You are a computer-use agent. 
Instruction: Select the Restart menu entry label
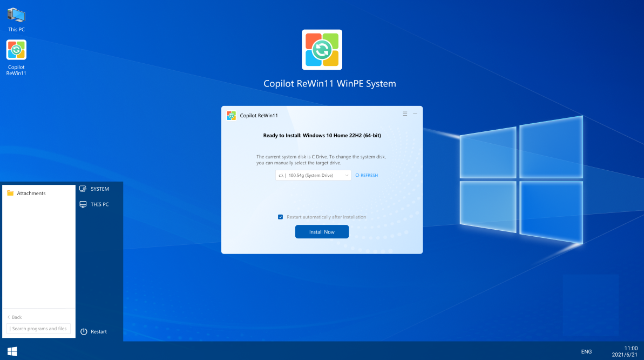point(99,331)
